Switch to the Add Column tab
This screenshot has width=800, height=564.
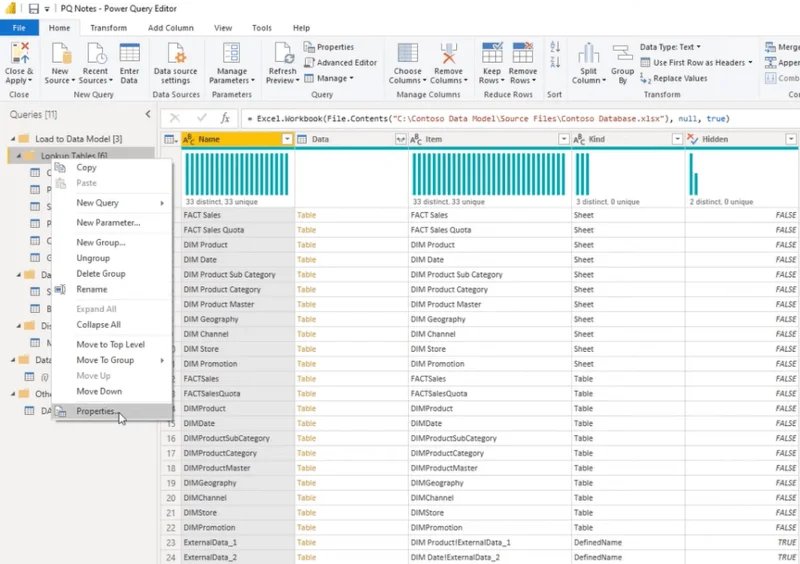click(170, 28)
